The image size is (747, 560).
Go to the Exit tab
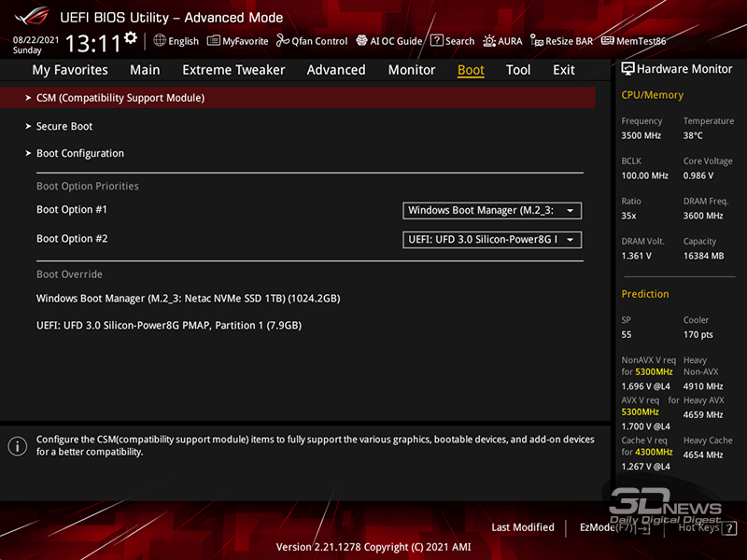tap(564, 70)
